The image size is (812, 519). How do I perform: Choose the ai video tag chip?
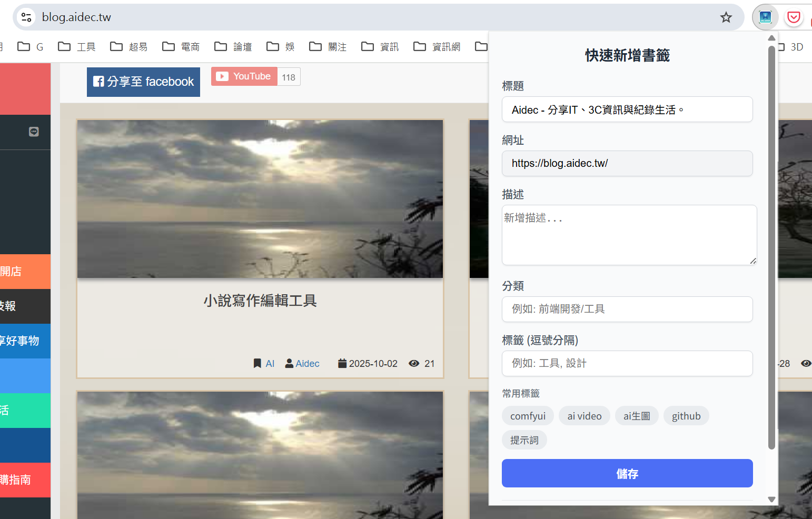(584, 416)
